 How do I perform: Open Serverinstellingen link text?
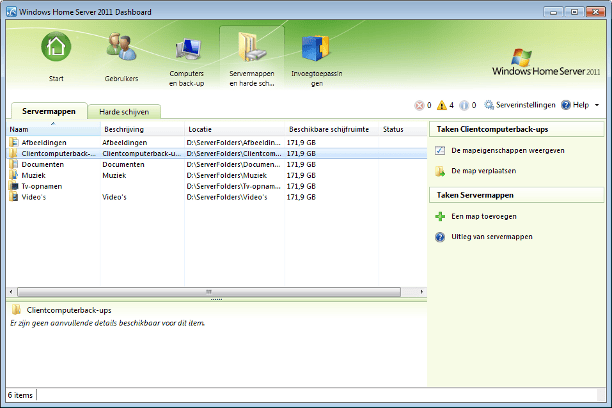pyautogui.click(x=525, y=105)
